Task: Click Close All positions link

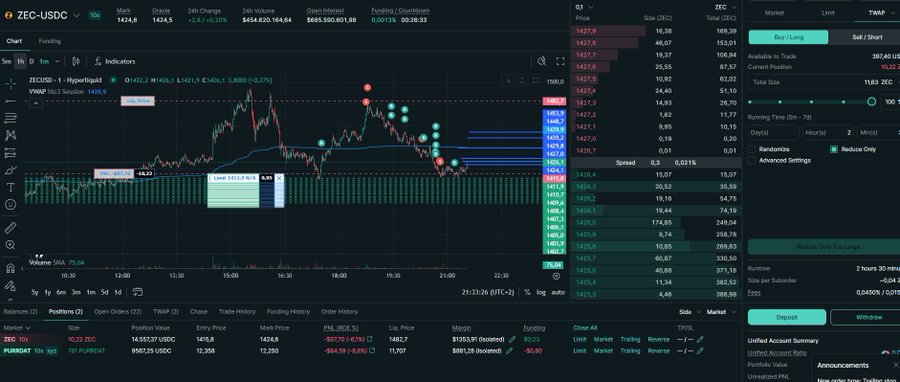Action: point(585,328)
